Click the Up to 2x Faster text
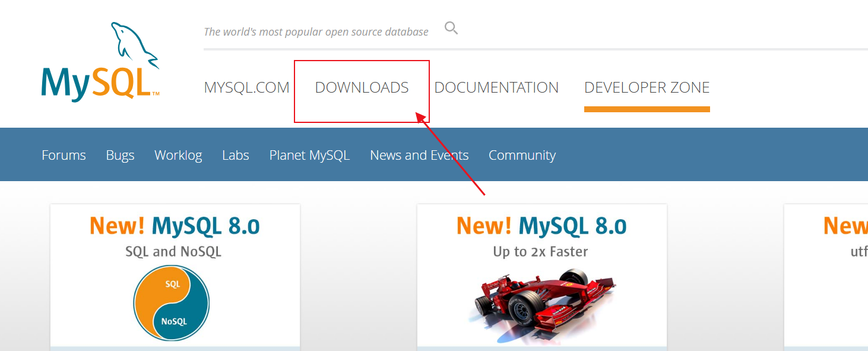 (x=540, y=252)
